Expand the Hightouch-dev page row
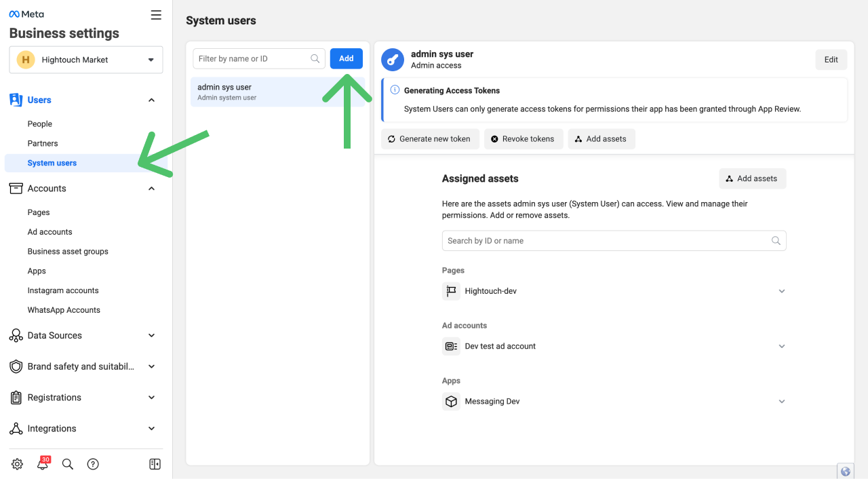Screen dimensions: 868x479 (x=781, y=290)
